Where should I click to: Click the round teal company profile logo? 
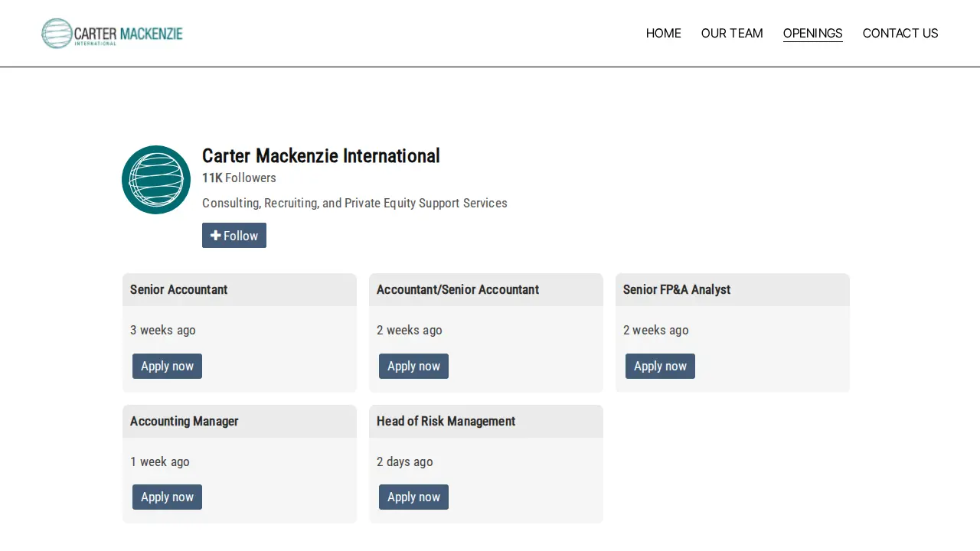pyautogui.click(x=156, y=180)
